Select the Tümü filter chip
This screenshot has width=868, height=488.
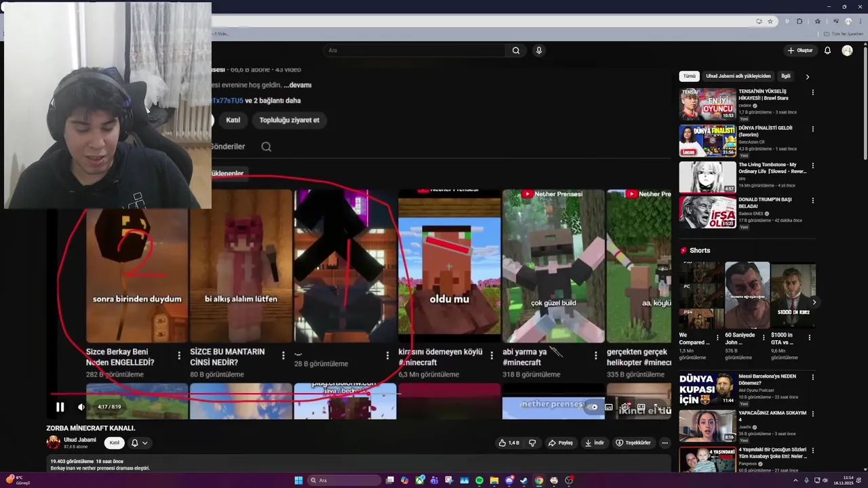(689, 76)
